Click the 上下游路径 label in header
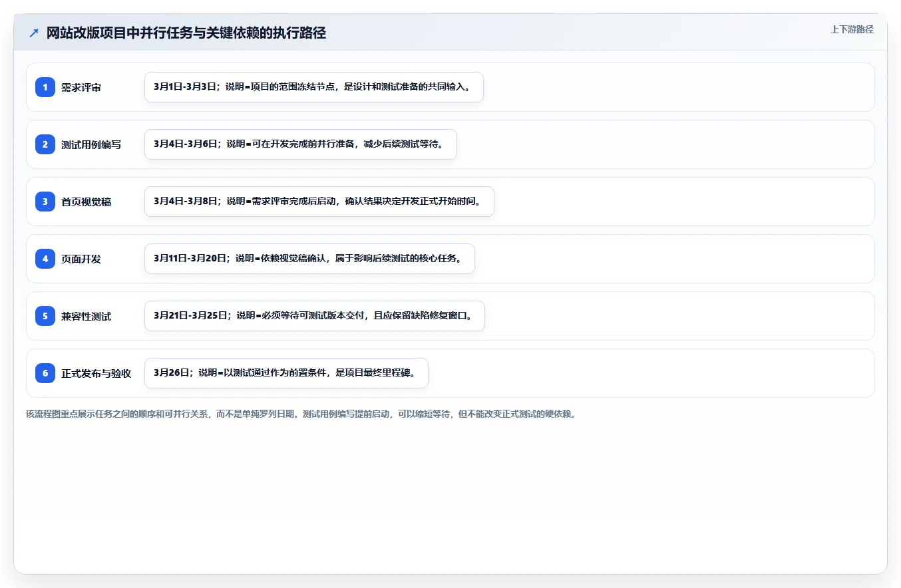The height and width of the screenshot is (588, 901). pos(852,29)
